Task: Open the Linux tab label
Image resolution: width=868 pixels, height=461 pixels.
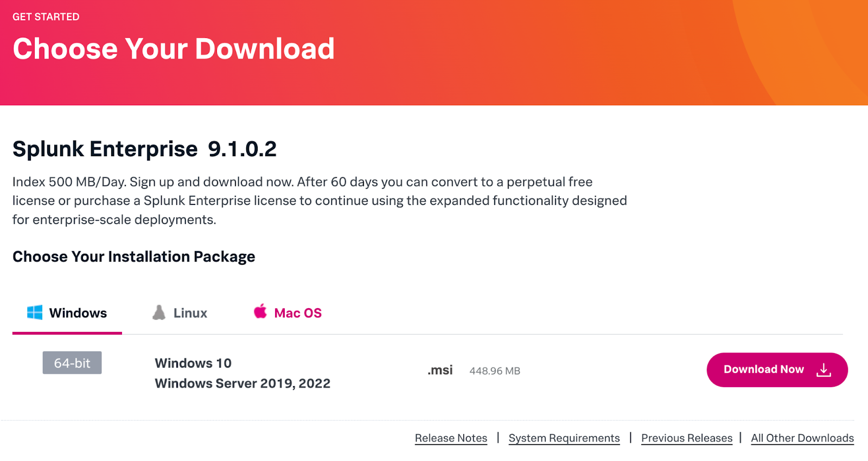Action: tap(190, 313)
